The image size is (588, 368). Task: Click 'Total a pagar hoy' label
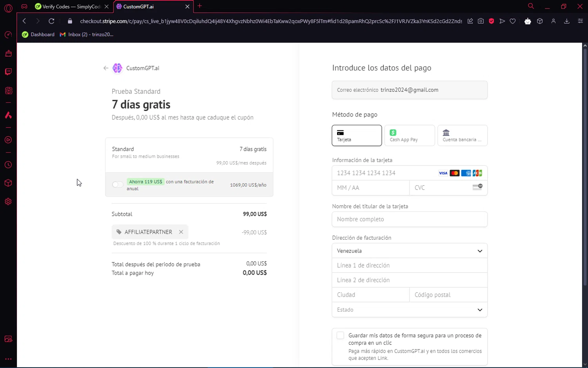[132, 273]
